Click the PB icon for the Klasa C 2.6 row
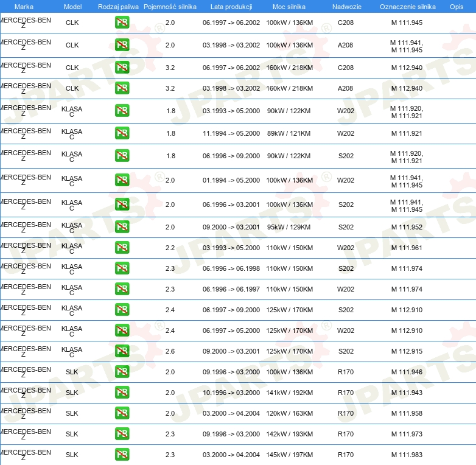This screenshot has width=476, height=465. [x=122, y=351]
